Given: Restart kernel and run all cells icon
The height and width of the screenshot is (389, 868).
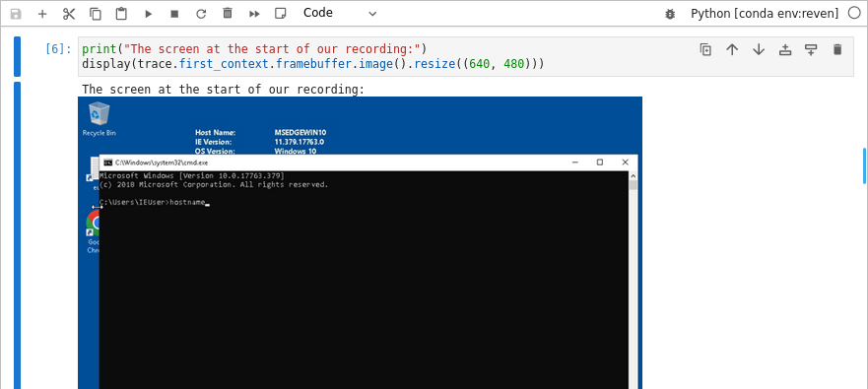Looking at the screenshot, I should 254,14.
